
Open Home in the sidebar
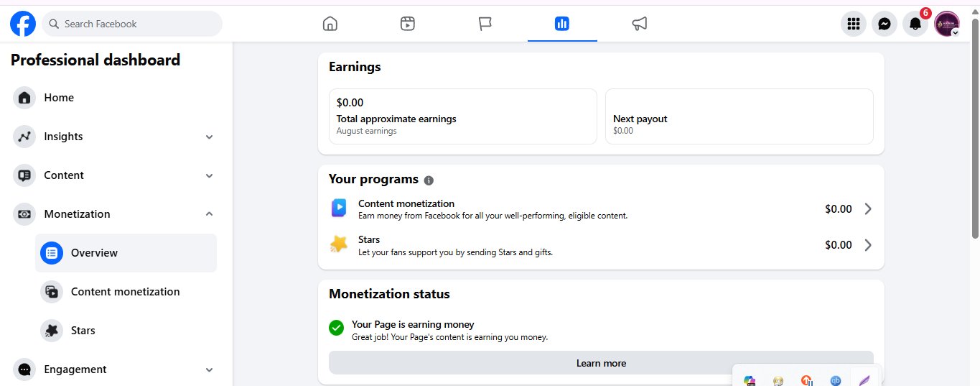(115, 98)
